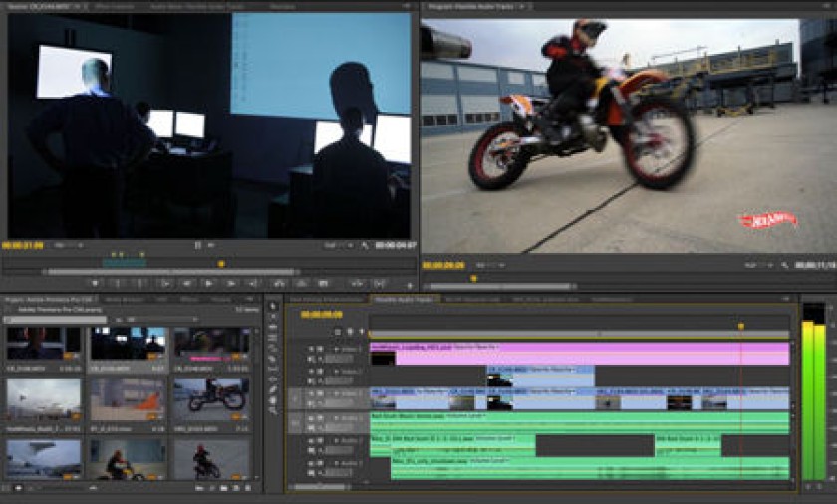Click Drag Video Only icon in Source monitor
Image resolution: width=837 pixels, height=504 pixels.
tap(198, 245)
